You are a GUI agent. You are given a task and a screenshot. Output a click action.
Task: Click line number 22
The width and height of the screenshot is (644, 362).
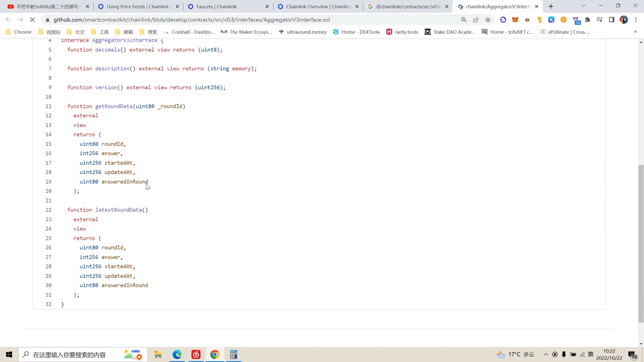tap(49, 210)
